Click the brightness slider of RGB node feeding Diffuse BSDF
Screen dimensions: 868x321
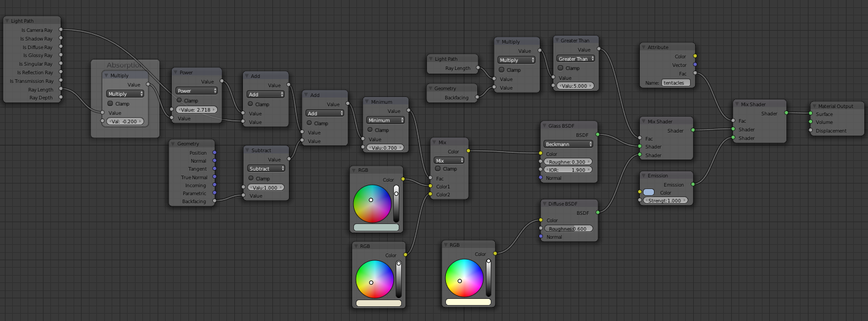click(488, 278)
